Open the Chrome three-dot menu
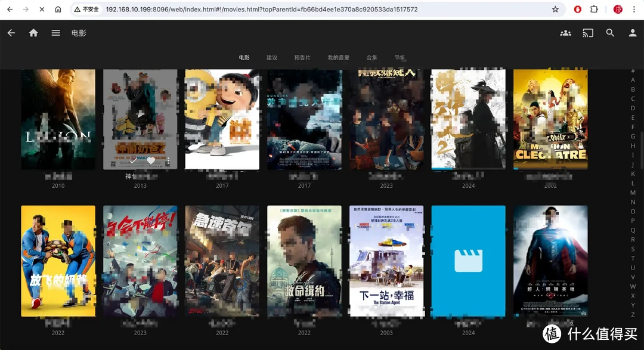This screenshot has width=644, height=350. tap(634, 9)
